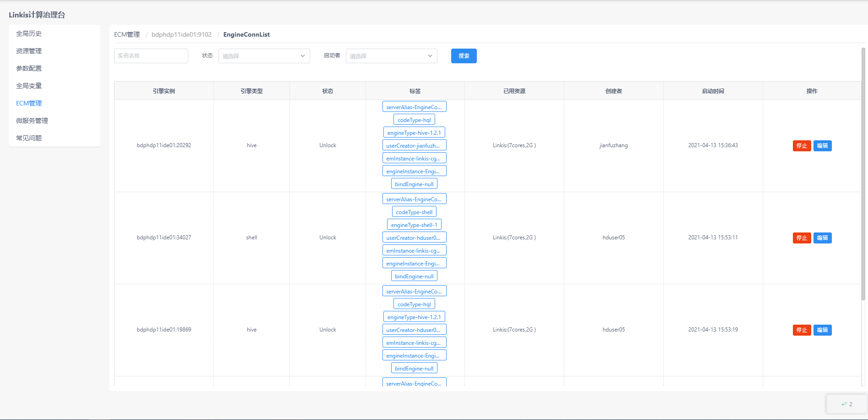Edit the bdphdp11ide01:34027 shell engine
868x420 pixels.
(822, 238)
